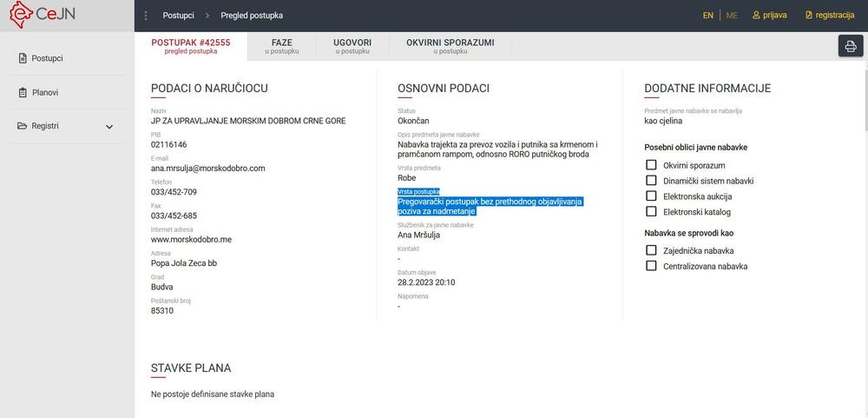Expand the Registri menu chevron
This screenshot has width=868, height=418.
[109, 127]
